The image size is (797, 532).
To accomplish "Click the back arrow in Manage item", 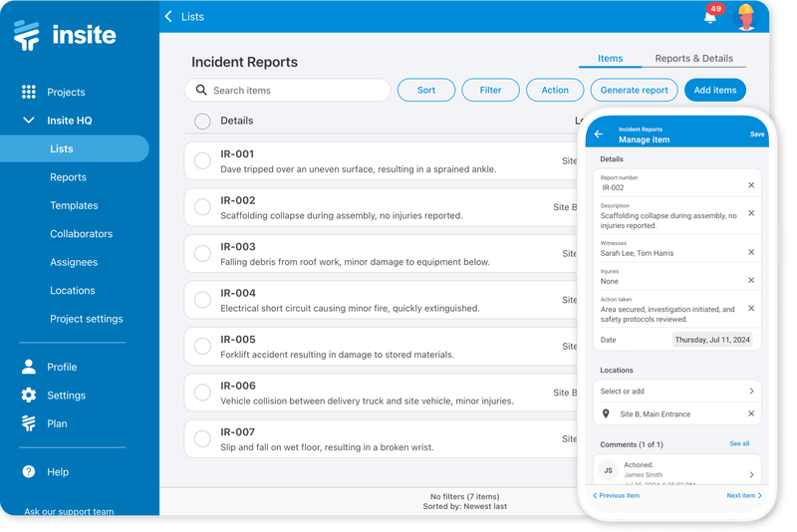I will pos(599,134).
